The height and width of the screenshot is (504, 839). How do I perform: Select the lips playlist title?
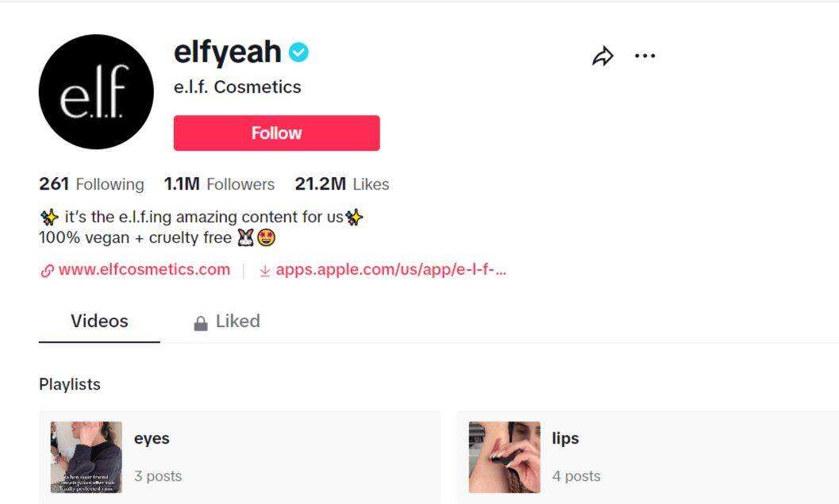point(565,438)
